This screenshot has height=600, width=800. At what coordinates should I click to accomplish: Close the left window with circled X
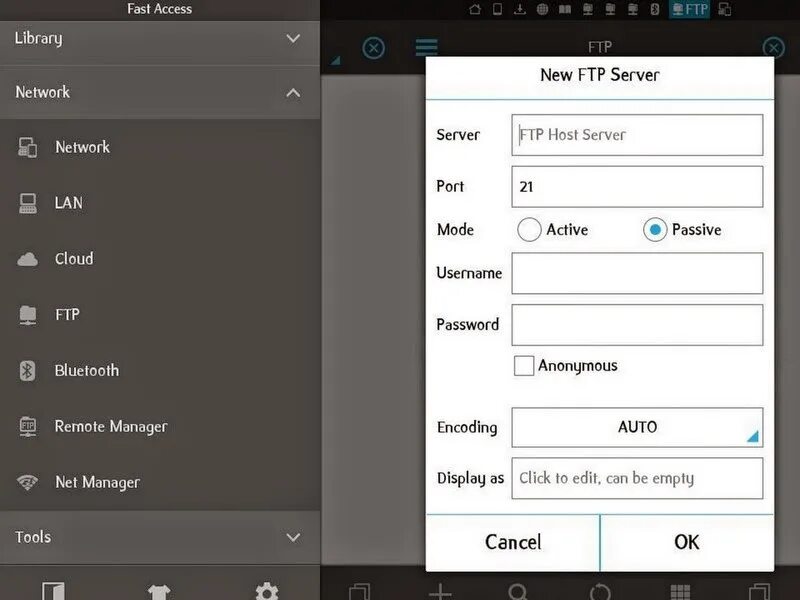pyautogui.click(x=373, y=48)
